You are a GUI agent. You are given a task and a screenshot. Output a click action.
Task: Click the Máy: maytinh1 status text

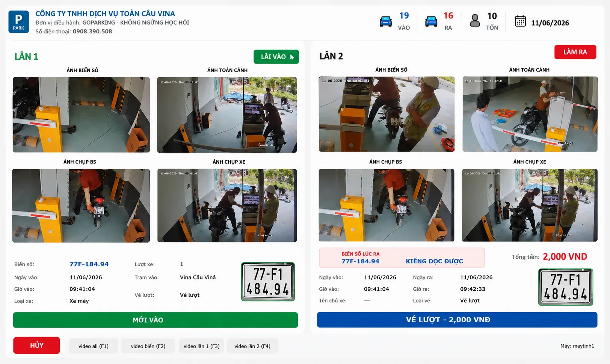click(577, 346)
